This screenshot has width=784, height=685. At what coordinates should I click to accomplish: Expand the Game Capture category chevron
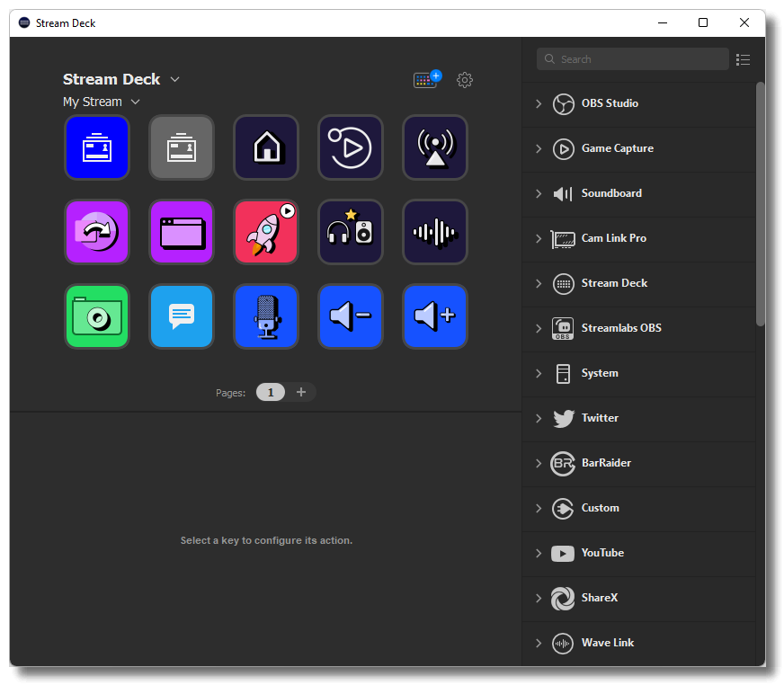(x=539, y=148)
